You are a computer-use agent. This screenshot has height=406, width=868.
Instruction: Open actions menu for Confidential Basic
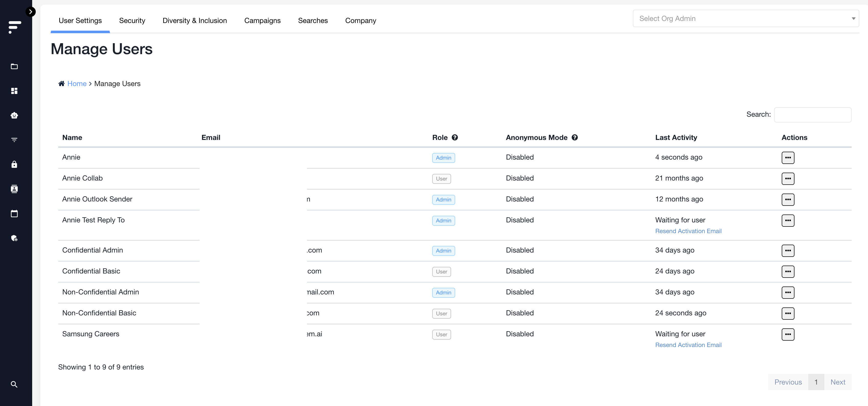click(x=788, y=272)
